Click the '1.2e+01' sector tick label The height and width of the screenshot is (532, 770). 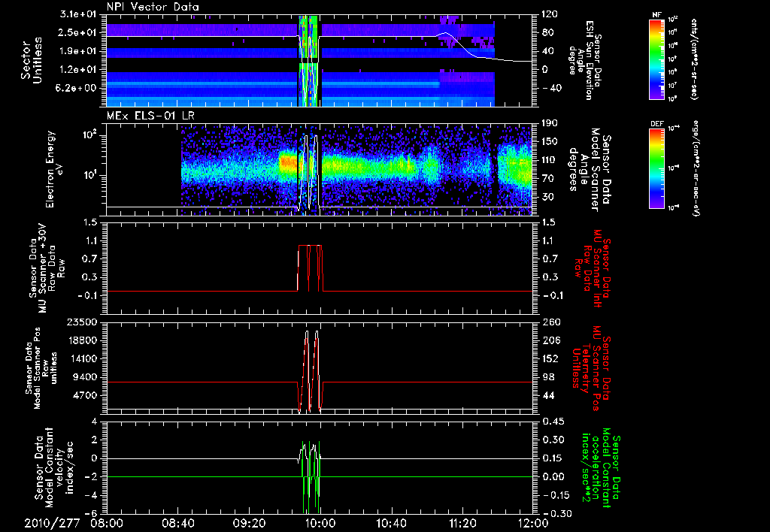click(x=77, y=70)
